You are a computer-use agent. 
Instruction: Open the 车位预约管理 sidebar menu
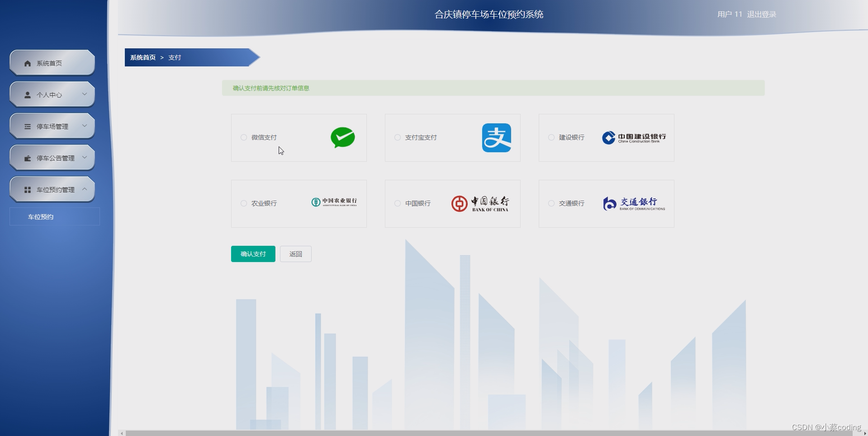click(x=52, y=189)
